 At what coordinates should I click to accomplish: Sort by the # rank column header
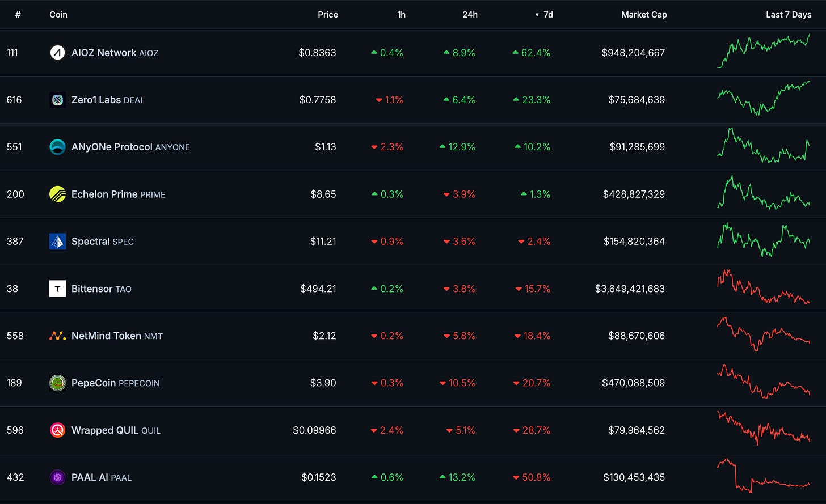[x=18, y=15]
